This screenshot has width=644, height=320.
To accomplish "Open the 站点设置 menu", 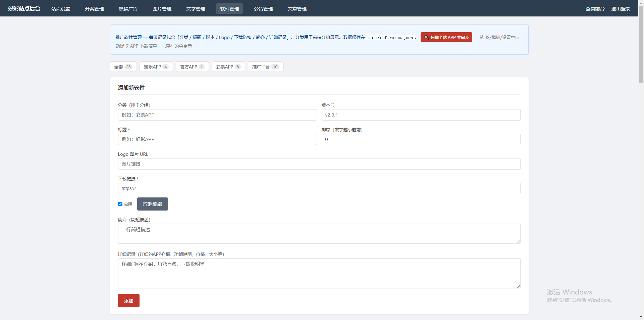I will [x=61, y=8].
